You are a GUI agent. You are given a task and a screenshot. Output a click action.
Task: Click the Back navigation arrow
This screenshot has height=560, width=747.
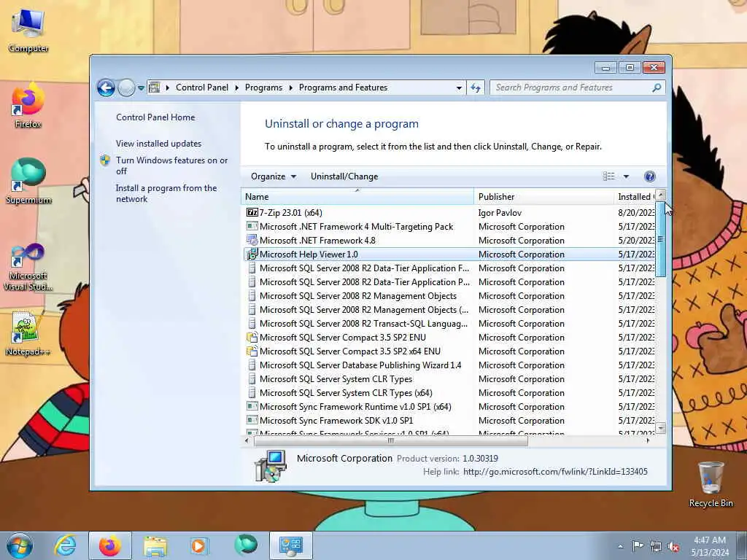click(x=106, y=87)
